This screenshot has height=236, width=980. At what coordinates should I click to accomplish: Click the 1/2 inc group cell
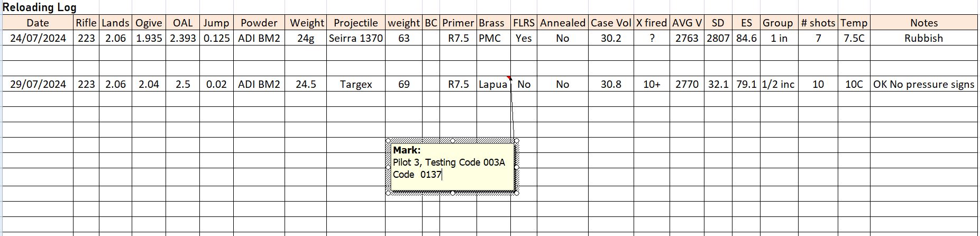(778, 84)
